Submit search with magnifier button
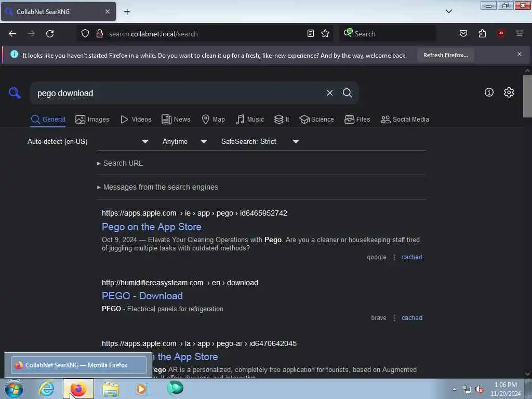The image size is (532, 399). 348,93
